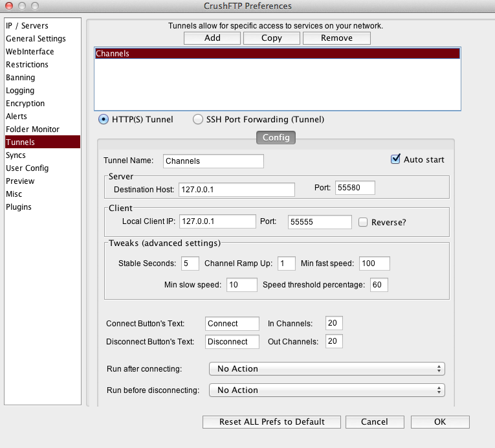This screenshot has width=495, height=448.
Task: Select Preview in the sidebar
Action: pos(42,181)
